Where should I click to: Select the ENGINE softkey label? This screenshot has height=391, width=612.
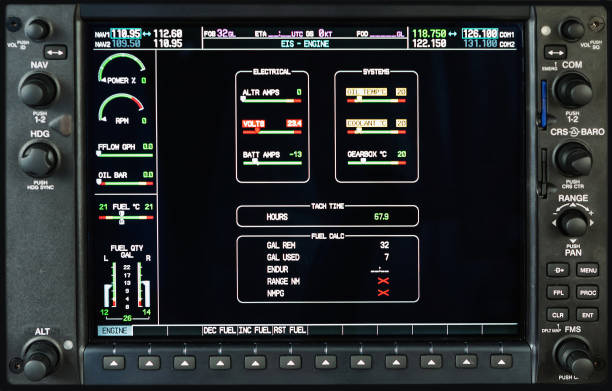point(115,331)
